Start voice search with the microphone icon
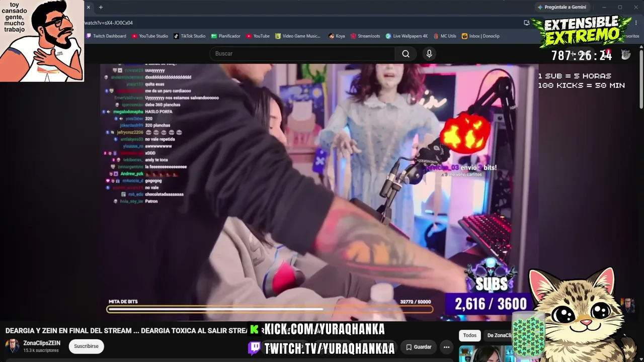 click(x=429, y=54)
